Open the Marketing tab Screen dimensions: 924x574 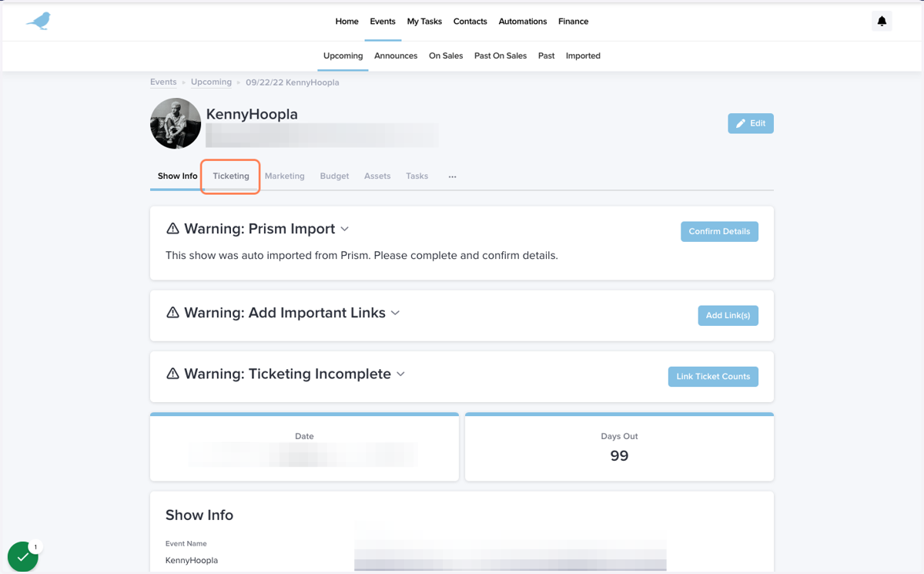click(285, 176)
